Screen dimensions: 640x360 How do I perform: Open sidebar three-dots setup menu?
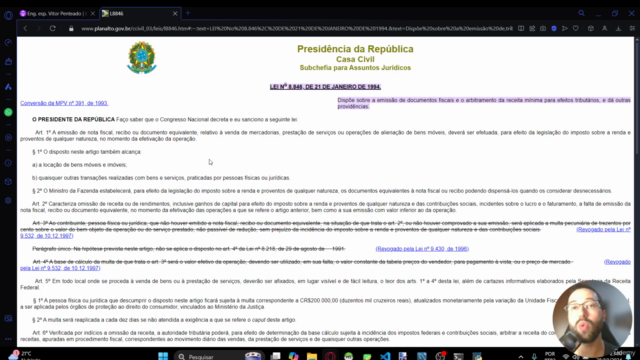click(8, 339)
